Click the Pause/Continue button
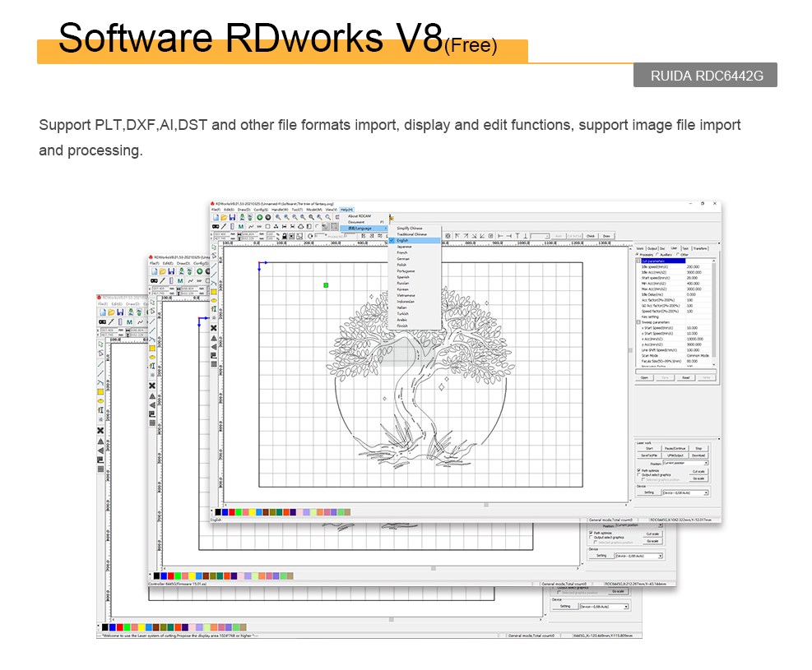This screenshot has width=812, height=670. [675, 449]
